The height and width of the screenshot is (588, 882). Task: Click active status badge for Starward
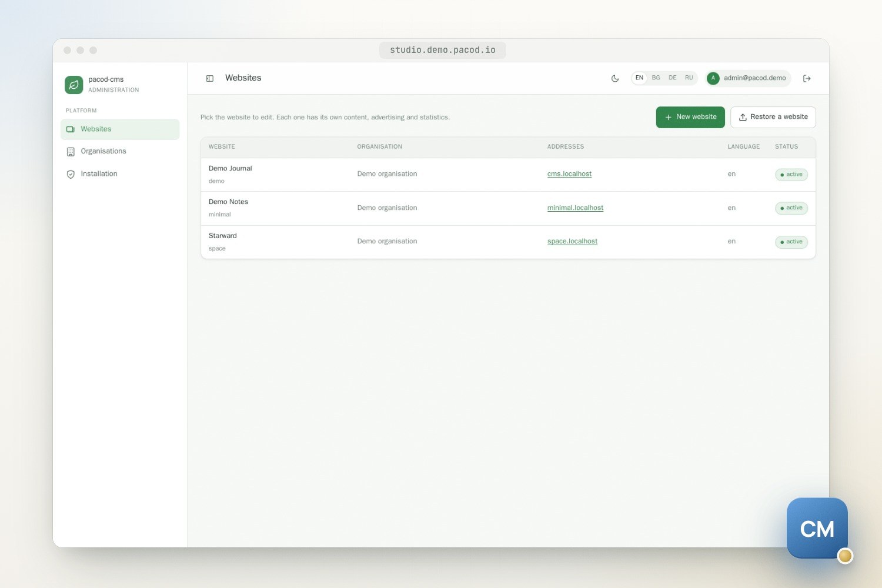click(x=791, y=242)
